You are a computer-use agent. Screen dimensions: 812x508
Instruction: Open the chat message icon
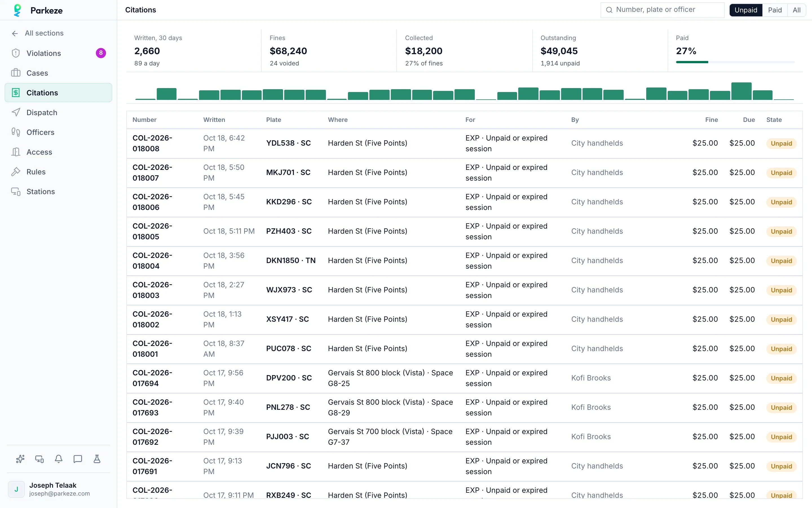(78, 459)
